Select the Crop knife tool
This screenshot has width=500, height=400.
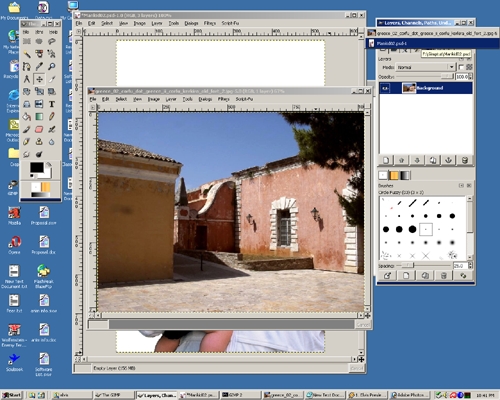(x=52, y=79)
